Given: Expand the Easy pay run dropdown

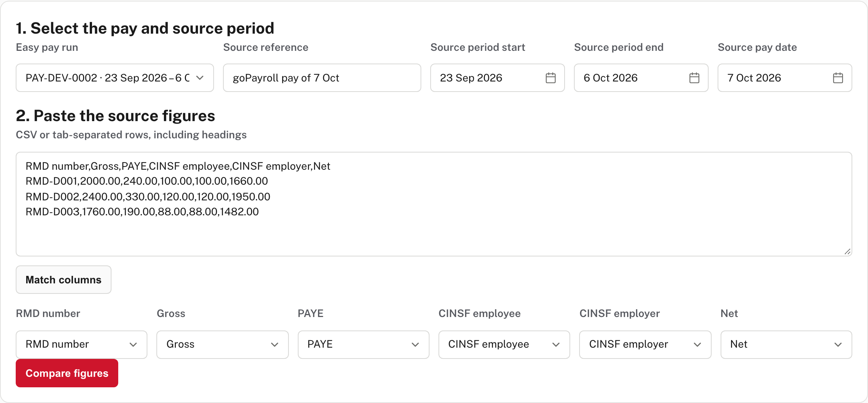Looking at the screenshot, I should (x=115, y=78).
